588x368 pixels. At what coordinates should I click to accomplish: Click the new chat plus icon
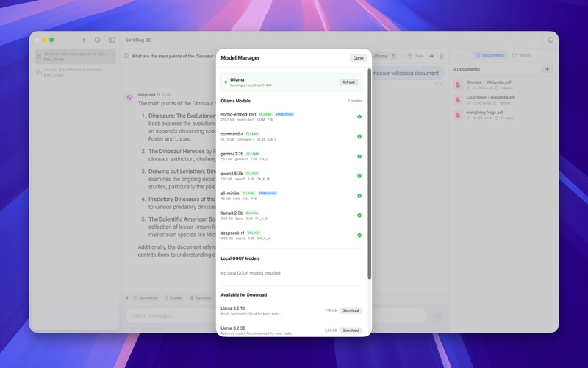click(x=84, y=40)
